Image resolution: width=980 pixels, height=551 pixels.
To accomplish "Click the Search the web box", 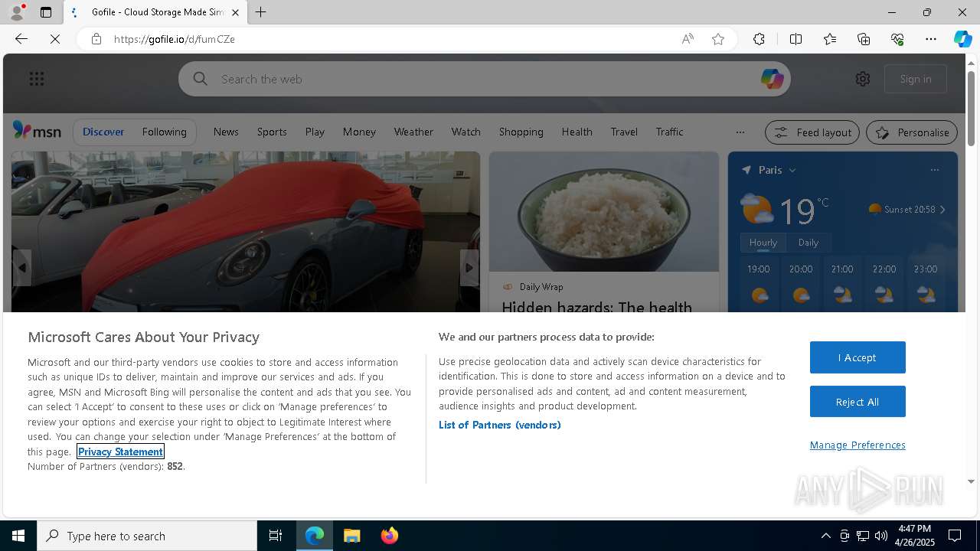I will pyautogui.click(x=484, y=79).
